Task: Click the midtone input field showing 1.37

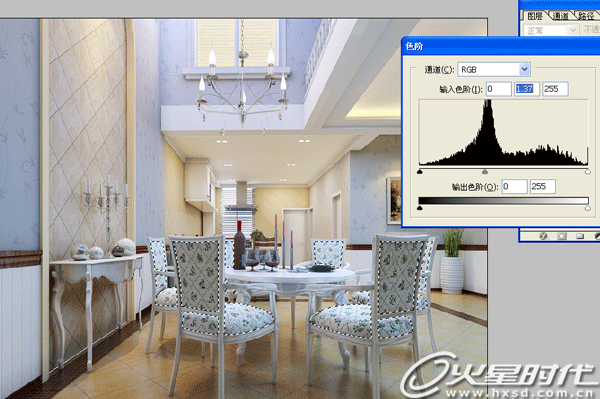Action: coord(527,89)
